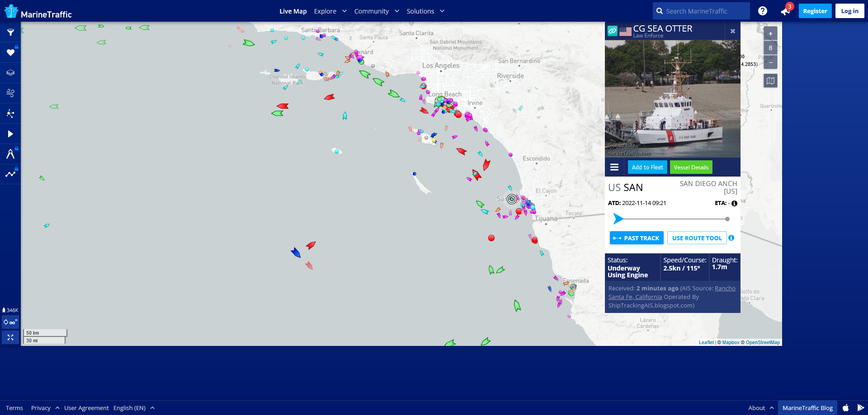Click the MarineTraffic logo
This screenshot has width=868, height=415.
click(38, 11)
